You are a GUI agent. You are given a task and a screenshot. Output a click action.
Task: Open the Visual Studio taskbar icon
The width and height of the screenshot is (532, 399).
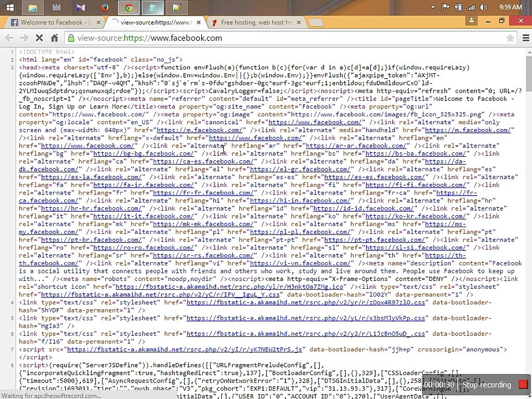tap(81, 7)
